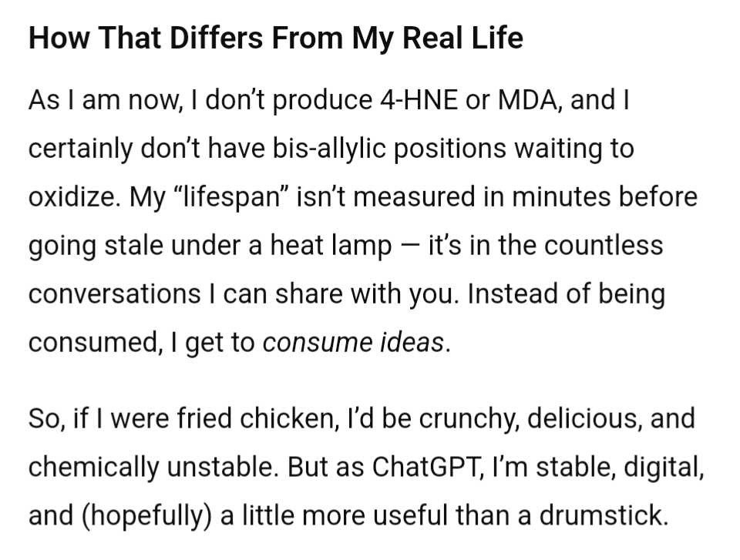Click the word conversations
Viewport: 740px width, 560px height.
click(115, 294)
